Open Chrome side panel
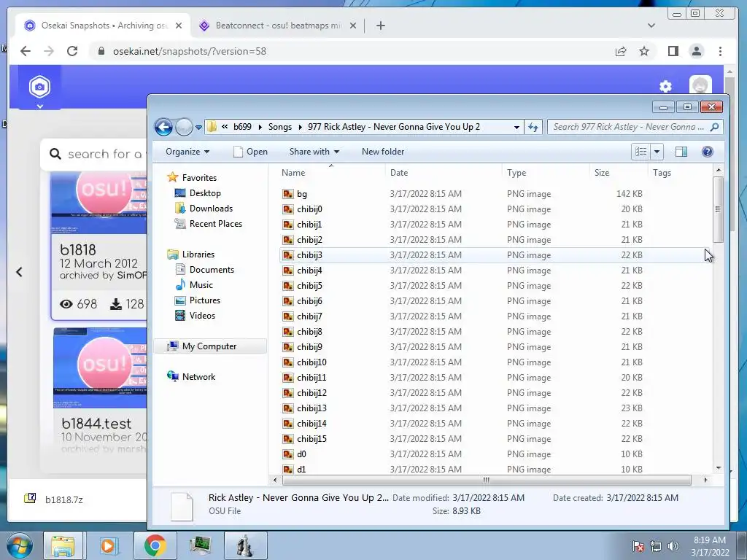Viewport: 747px width, 560px height. coord(673,51)
